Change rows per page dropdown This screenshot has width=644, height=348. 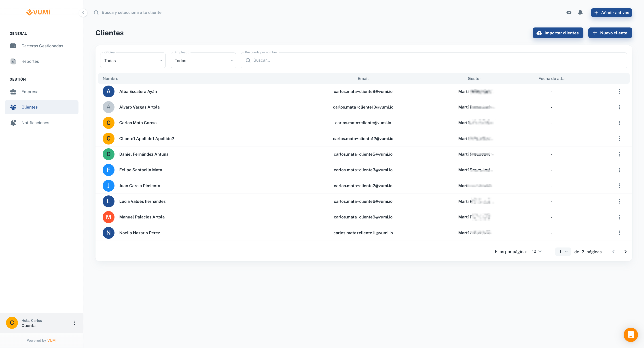pos(537,251)
